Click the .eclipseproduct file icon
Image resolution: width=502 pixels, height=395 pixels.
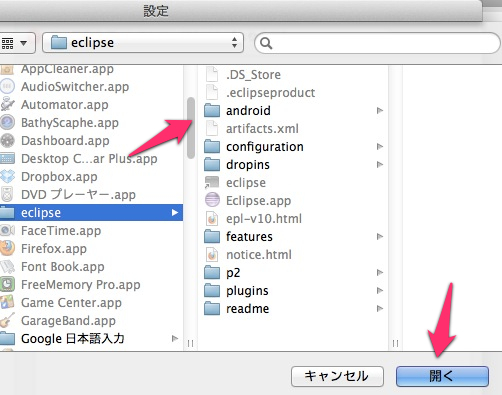click(x=212, y=92)
